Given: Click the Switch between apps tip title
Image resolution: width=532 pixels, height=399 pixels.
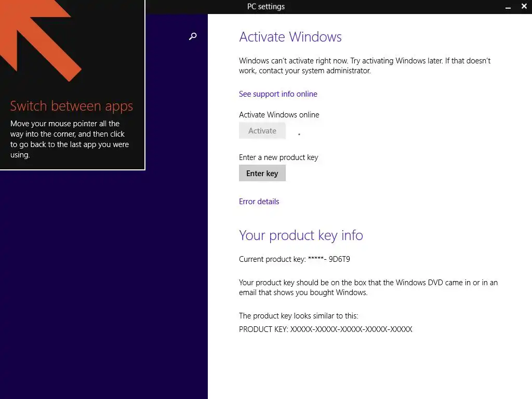Looking at the screenshot, I should point(72,106).
